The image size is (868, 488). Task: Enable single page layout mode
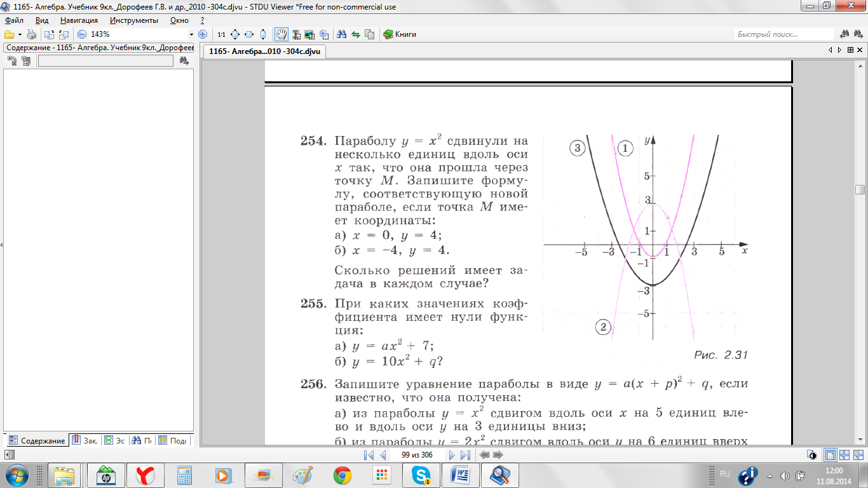pos(830,455)
